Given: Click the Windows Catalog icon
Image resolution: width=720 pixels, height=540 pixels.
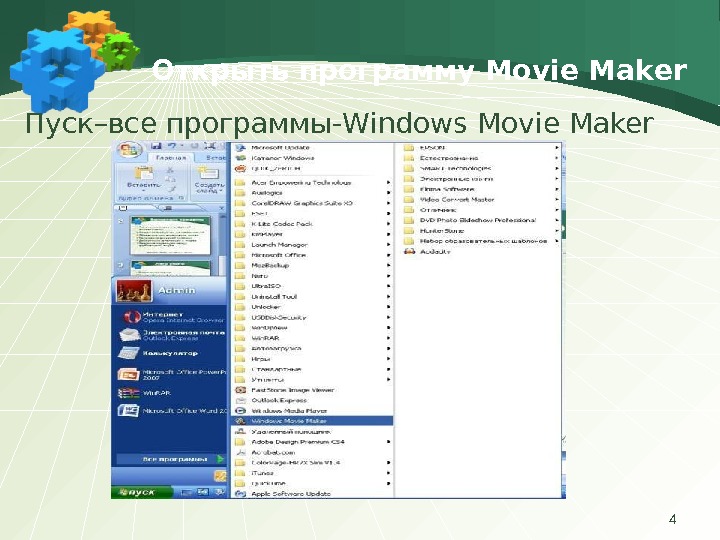Looking at the screenshot, I should pyautogui.click(x=240, y=158).
